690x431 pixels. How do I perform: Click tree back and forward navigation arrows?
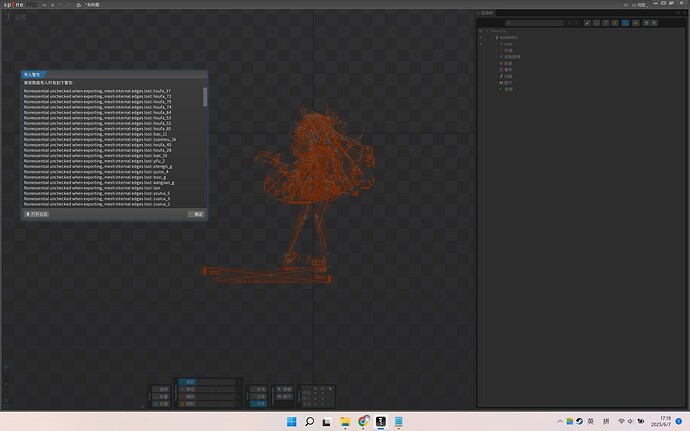pyautogui.click(x=573, y=22)
